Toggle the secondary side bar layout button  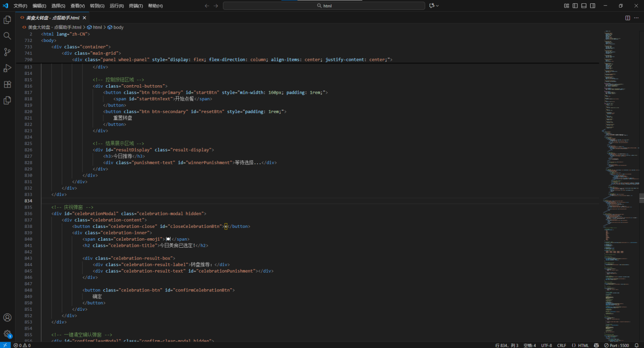point(593,6)
